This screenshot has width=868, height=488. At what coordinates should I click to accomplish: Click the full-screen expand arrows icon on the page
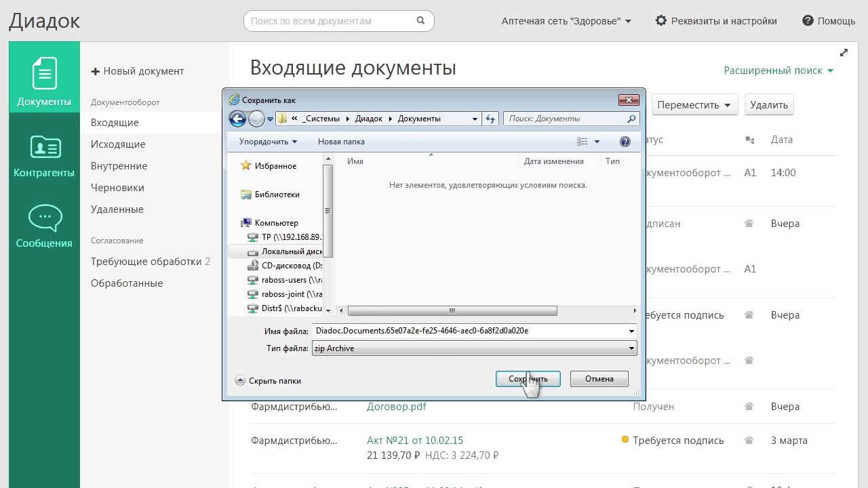pyautogui.click(x=844, y=53)
